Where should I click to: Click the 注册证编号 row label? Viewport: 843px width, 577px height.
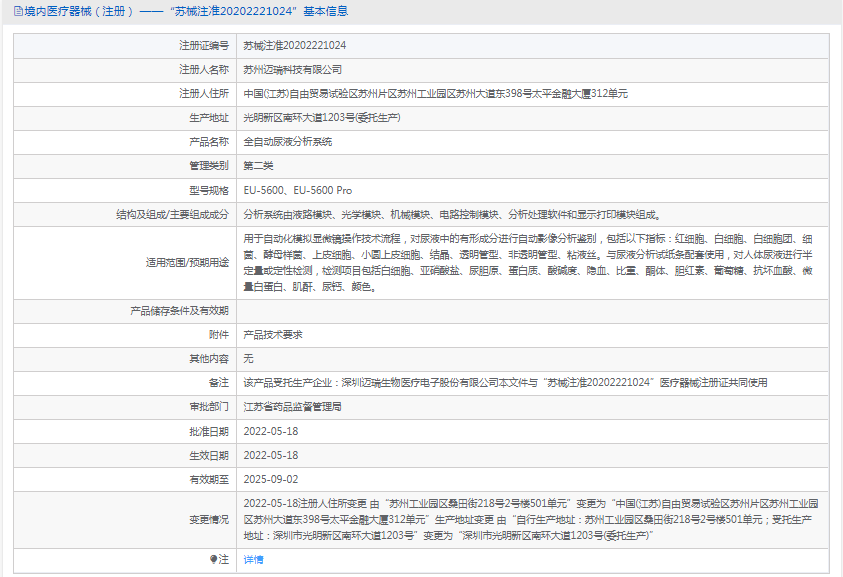click(204, 46)
